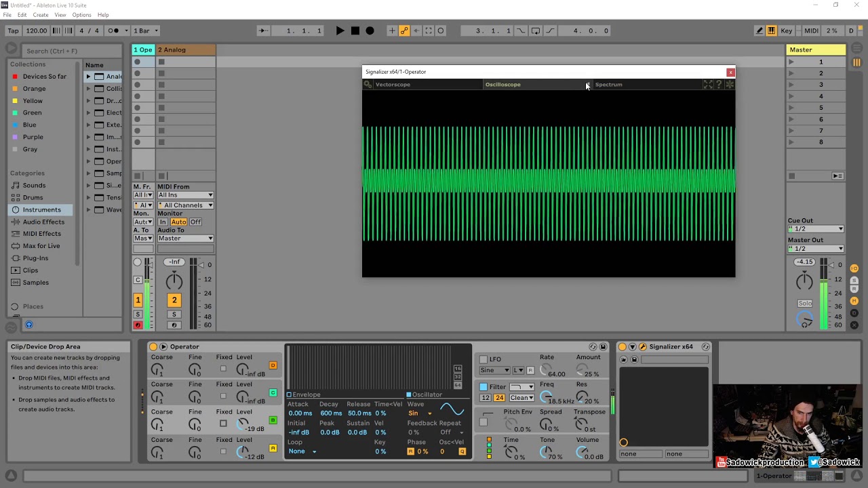The width and height of the screenshot is (868, 488).
Task: Open track 2 Audio To Master dropdown
Action: click(x=185, y=239)
